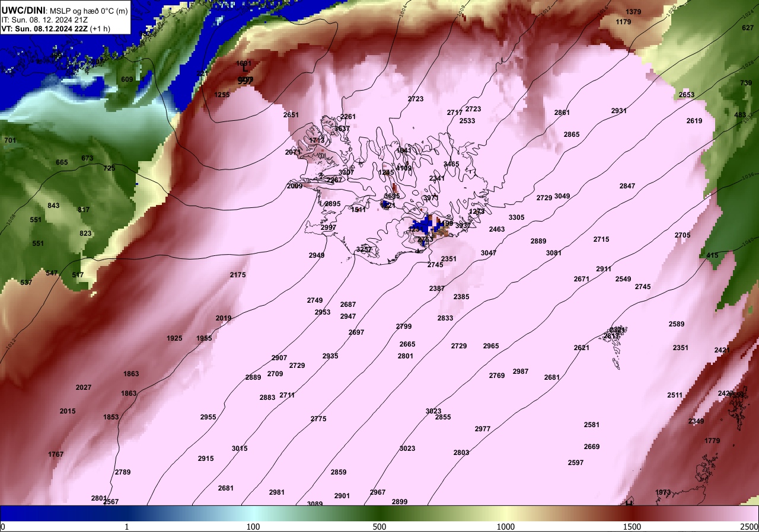Image resolution: width=759 pixels, height=532 pixels.
Task: Click the map value 3015
Action: click(x=240, y=448)
